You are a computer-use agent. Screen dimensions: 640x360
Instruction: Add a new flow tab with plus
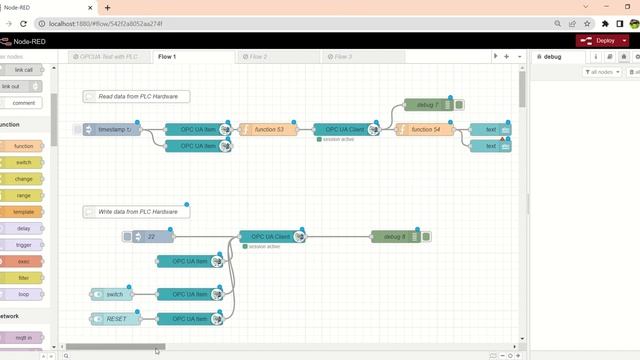click(507, 57)
